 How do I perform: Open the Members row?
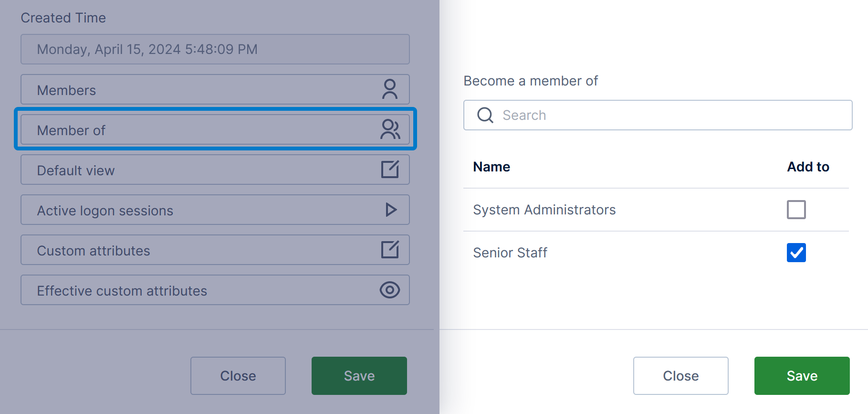tap(215, 89)
